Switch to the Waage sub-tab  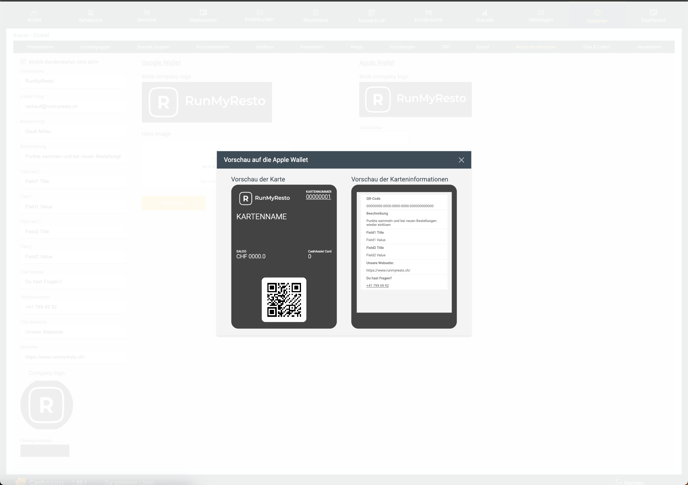(357, 47)
